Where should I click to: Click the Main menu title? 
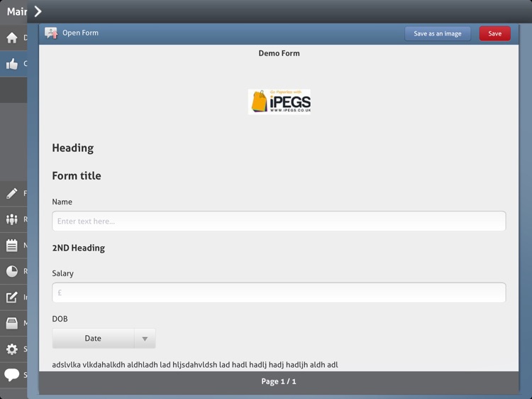click(x=17, y=11)
